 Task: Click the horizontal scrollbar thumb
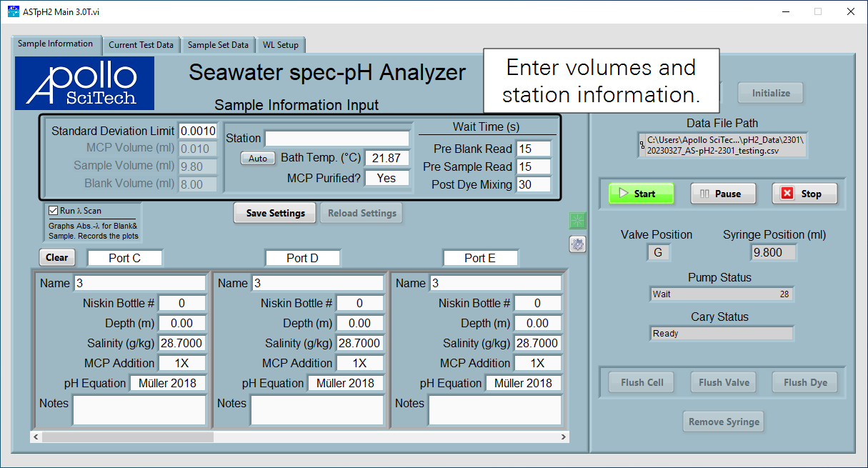coord(127,437)
